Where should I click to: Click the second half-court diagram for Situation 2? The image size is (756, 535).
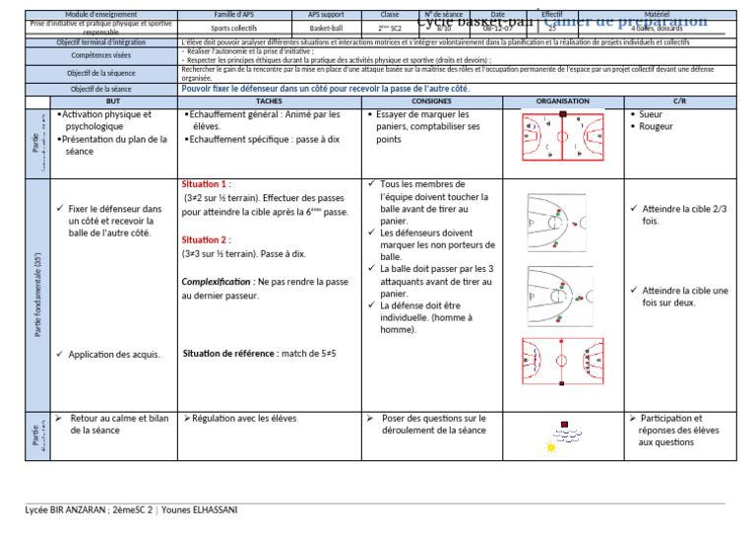tap(559, 297)
